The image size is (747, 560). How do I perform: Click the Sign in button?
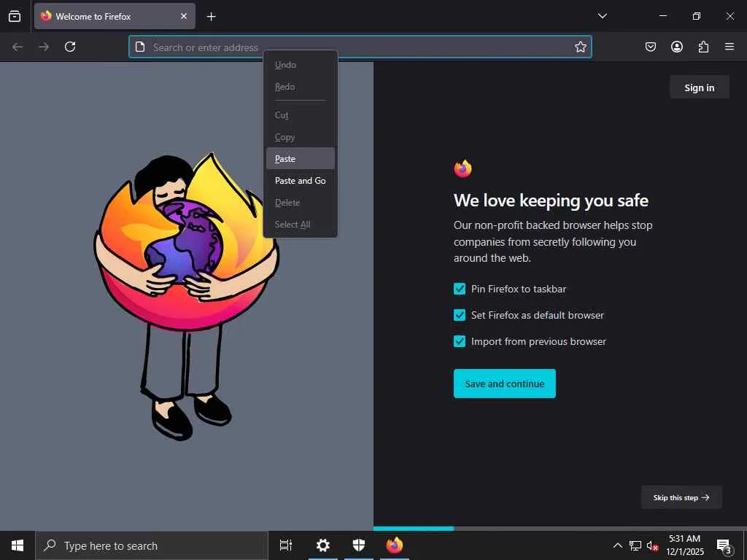click(700, 87)
